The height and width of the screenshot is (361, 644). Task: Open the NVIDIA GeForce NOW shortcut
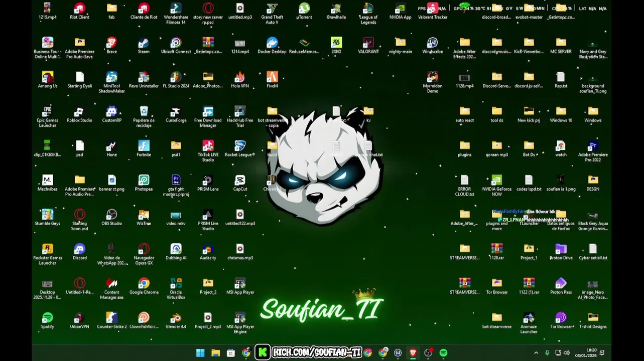coord(496,186)
